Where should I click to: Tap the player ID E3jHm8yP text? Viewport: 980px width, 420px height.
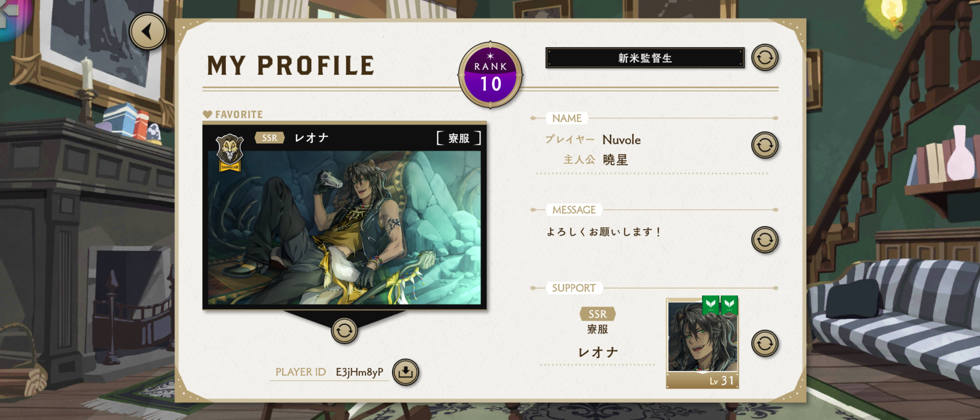pos(359,372)
